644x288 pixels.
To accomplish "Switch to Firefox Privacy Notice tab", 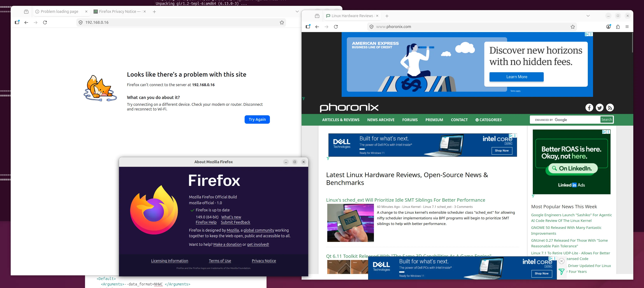I will [x=117, y=11].
